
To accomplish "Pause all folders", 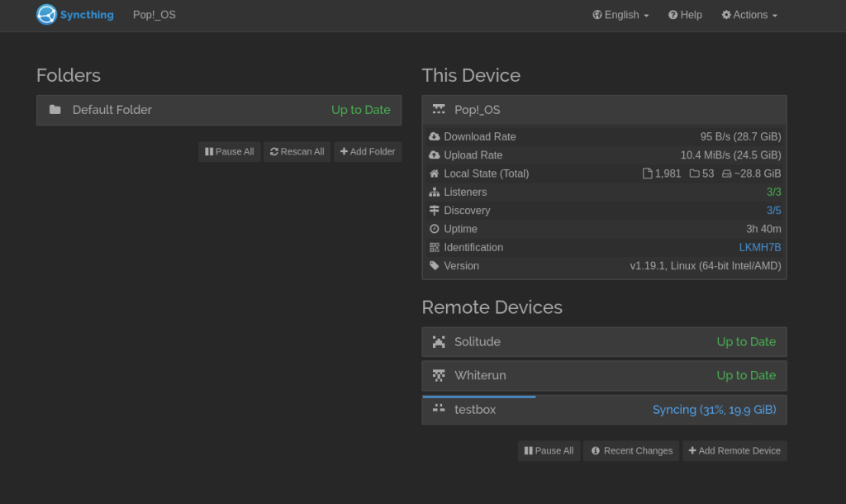I will [x=230, y=152].
